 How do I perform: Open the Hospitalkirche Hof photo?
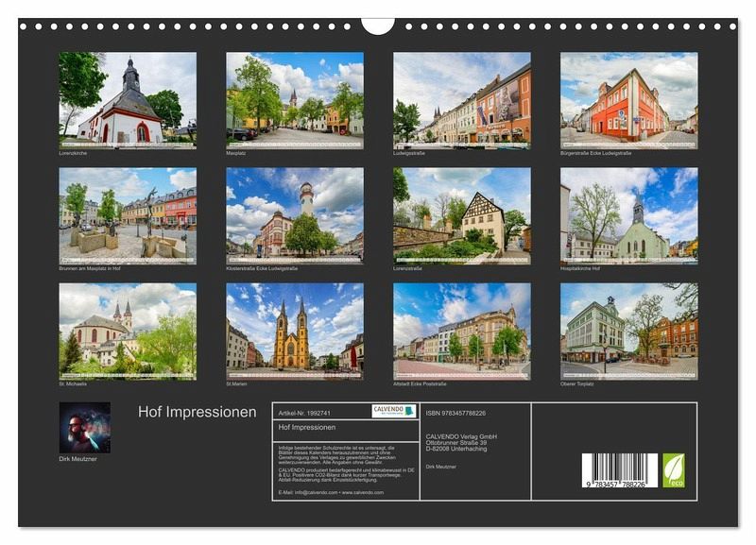628,216
